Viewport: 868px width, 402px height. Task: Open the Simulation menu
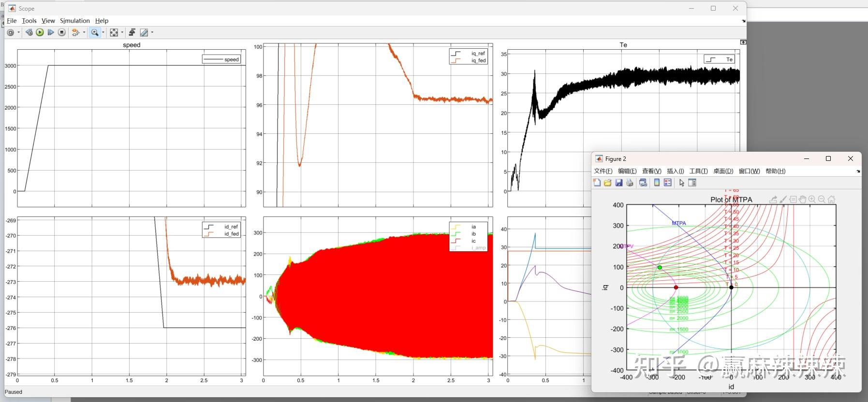pos(74,21)
